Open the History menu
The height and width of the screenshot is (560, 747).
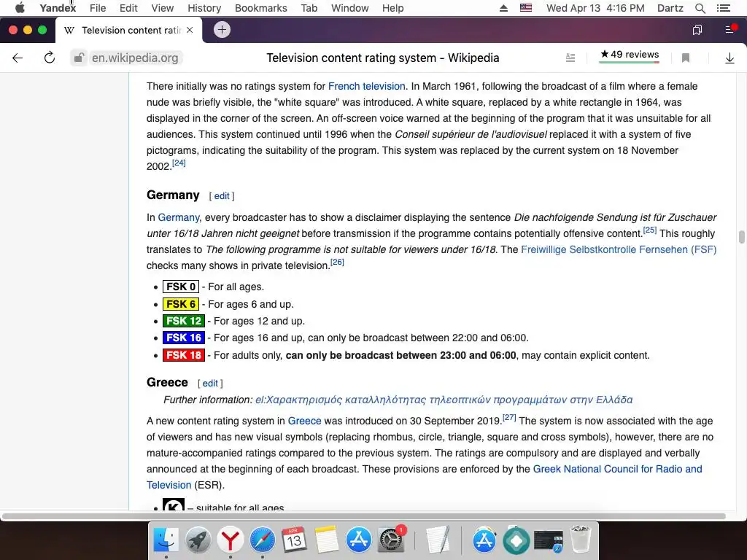[x=204, y=8]
